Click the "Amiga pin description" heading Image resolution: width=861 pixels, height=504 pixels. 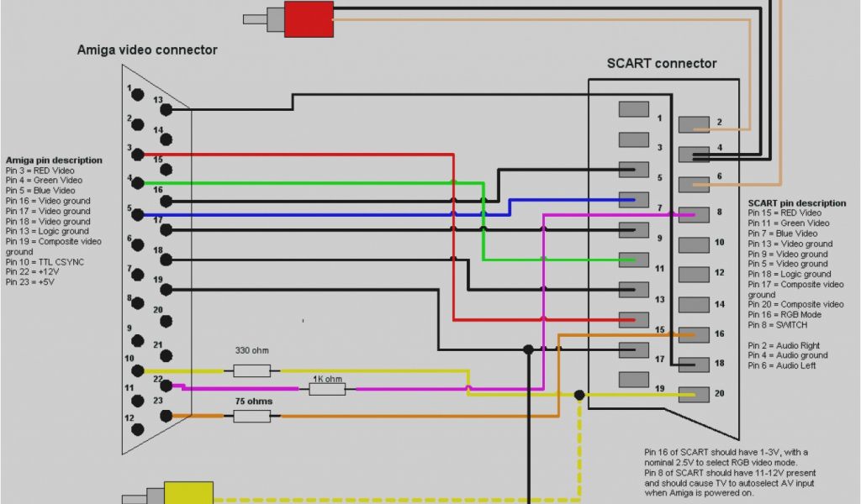(x=54, y=160)
